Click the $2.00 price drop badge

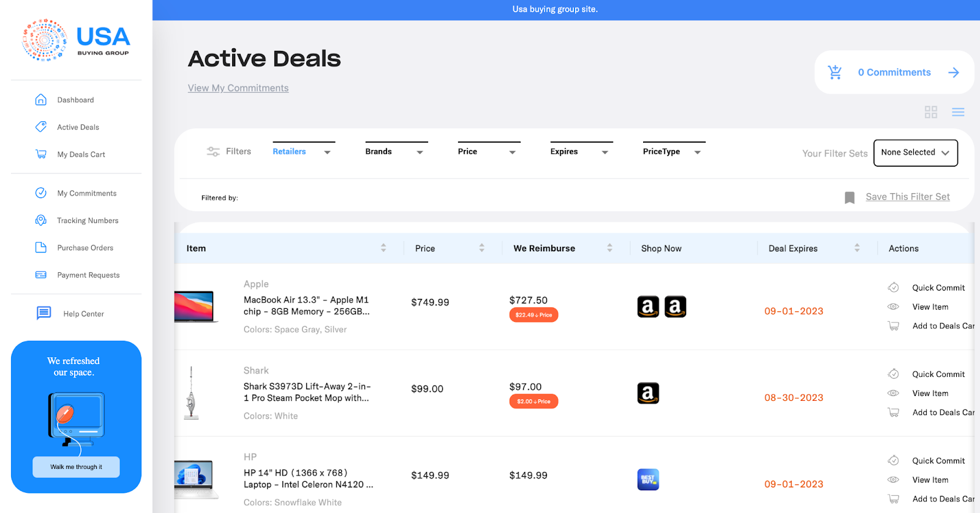[x=533, y=401]
